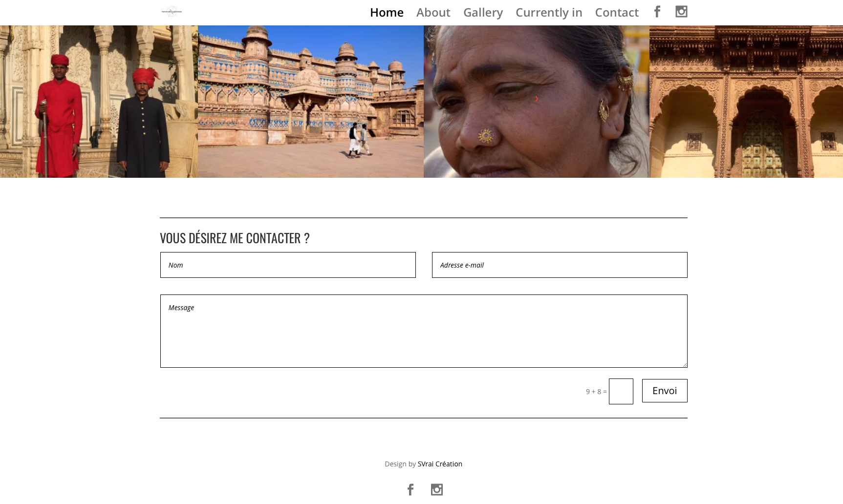Open the photo of two turbaned guards
843x504 pixels.
tap(99, 102)
